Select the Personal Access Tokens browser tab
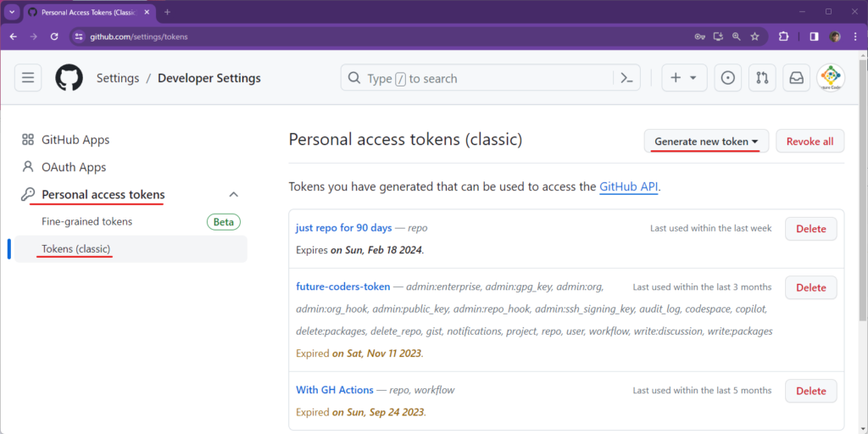The width and height of the screenshot is (868, 434). pyautogui.click(x=89, y=12)
